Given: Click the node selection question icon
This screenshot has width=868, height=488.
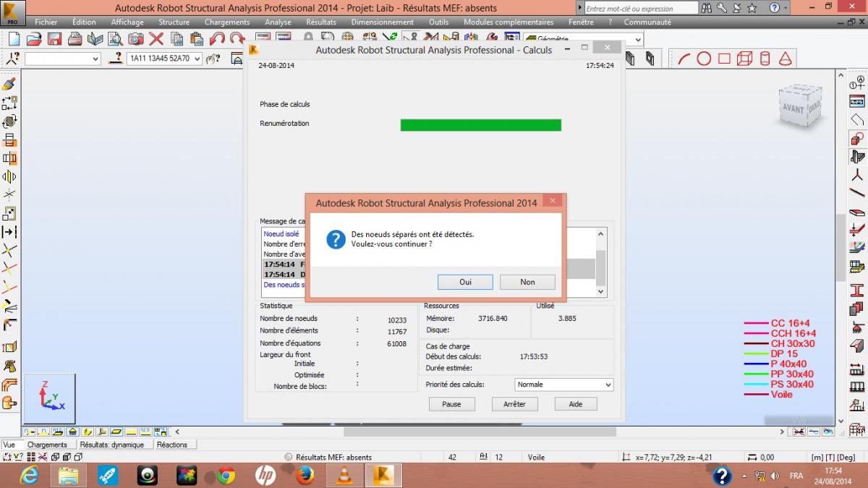Looking at the screenshot, I should [12, 59].
